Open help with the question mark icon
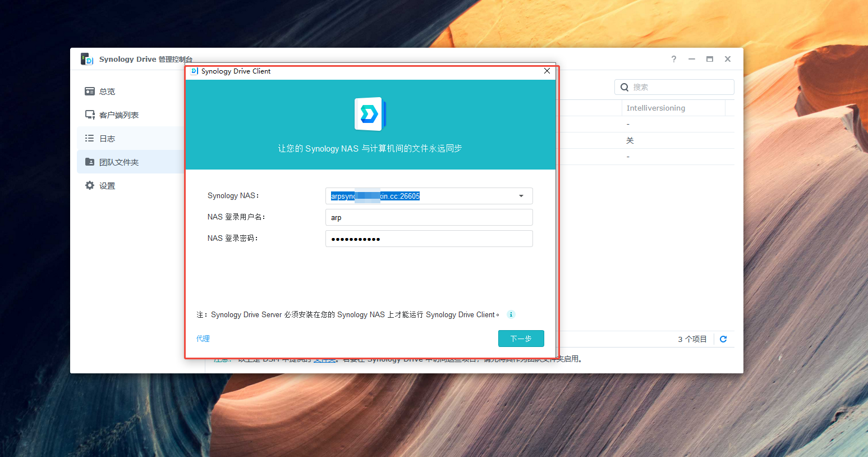Viewport: 868px width, 457px height. pos(674,59)
